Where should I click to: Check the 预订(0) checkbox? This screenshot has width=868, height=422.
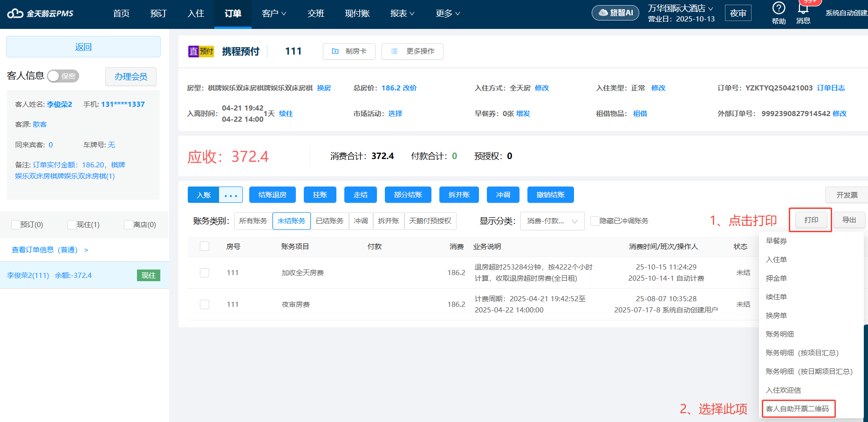(x=15, y=225)
